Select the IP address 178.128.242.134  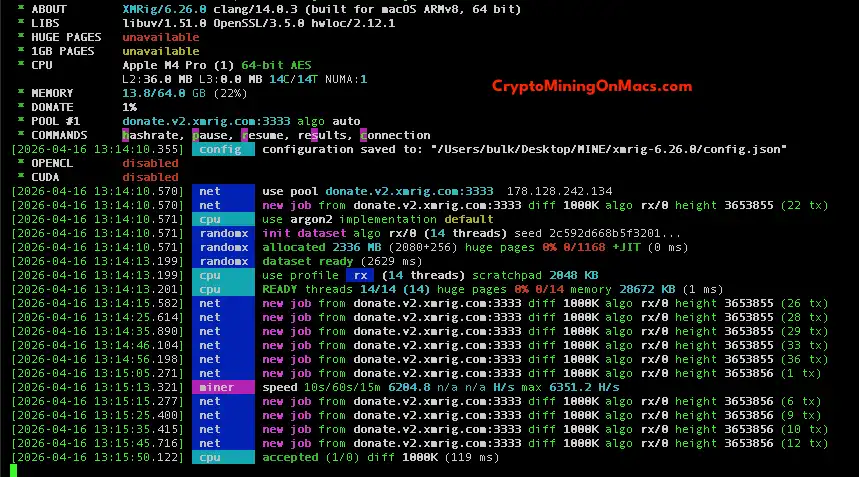559,191
